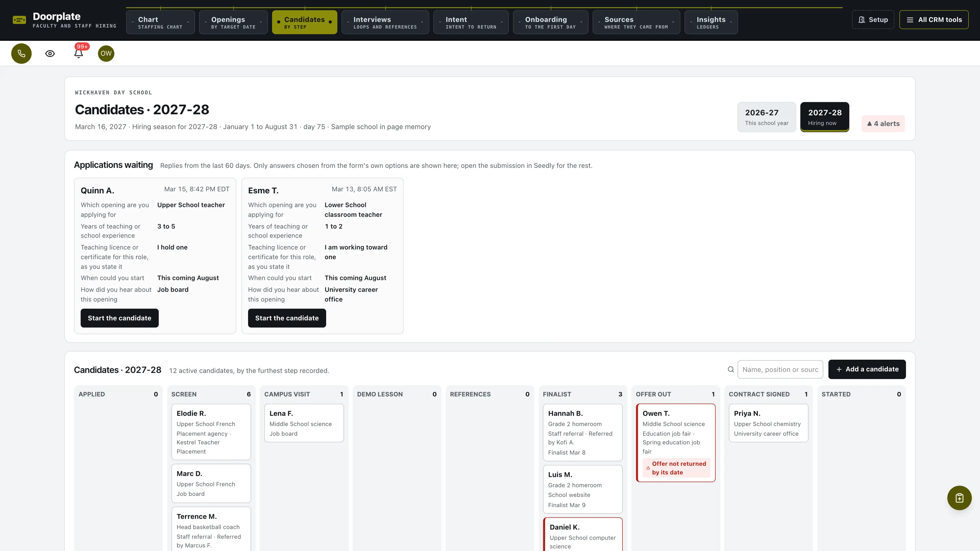
Task: Click the Finalist Mar 9 note
Action: [567, 505]
